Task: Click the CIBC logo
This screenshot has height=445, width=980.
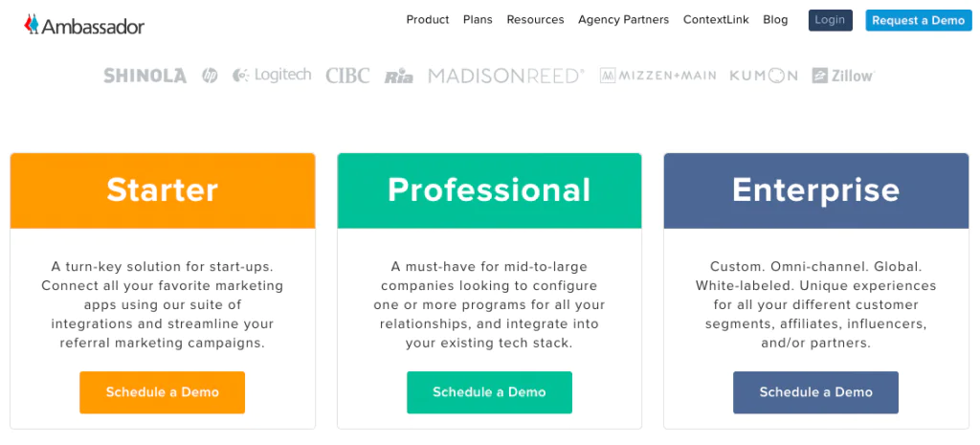Action: click(x=347, y=76)
